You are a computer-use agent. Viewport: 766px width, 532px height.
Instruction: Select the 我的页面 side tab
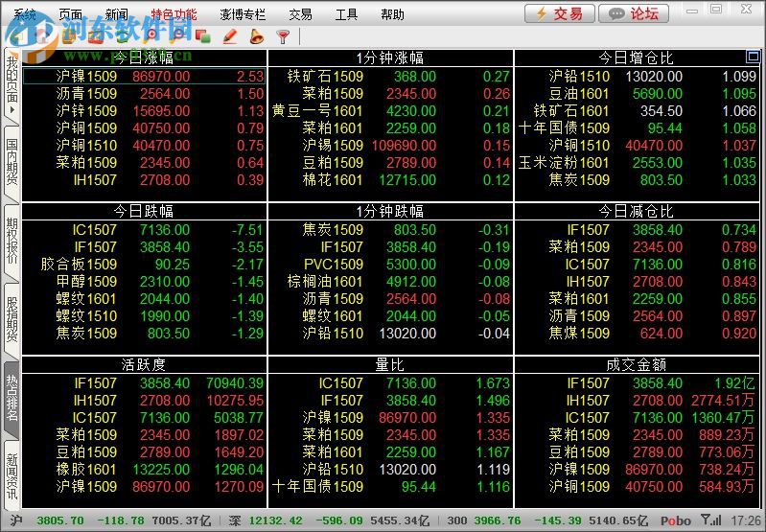point(12,85)
